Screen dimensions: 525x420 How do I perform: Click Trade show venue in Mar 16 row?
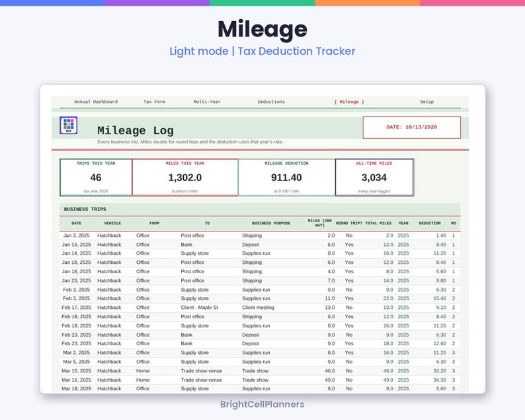(202, 380)
